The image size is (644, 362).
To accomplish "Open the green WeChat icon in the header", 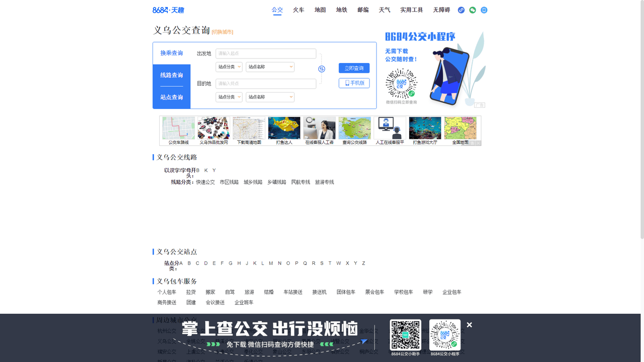I will click(x=473, y=10).
